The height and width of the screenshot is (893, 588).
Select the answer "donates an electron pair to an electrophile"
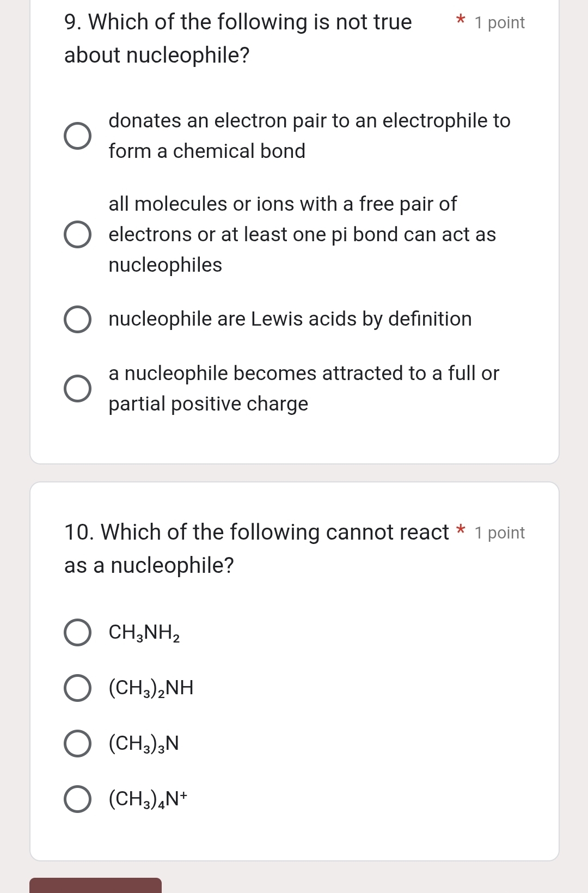point(77,136)
